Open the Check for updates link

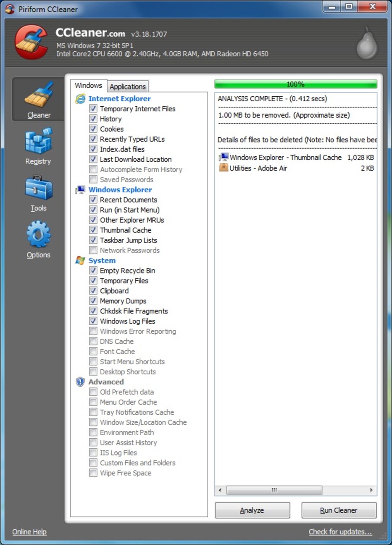(340, 532)
